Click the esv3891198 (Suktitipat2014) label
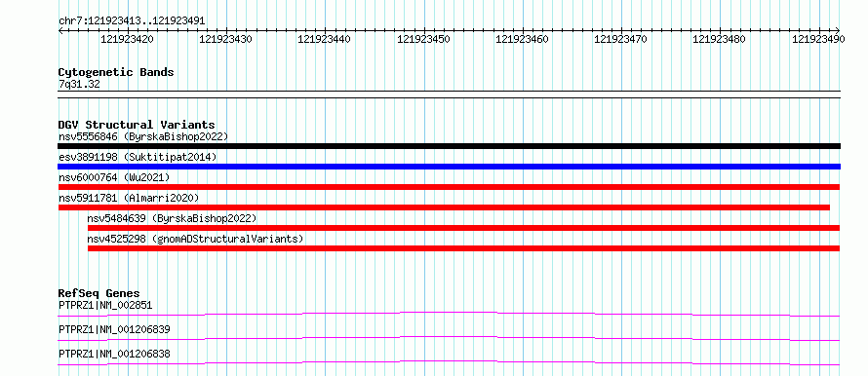 click(x=138, y=157)
